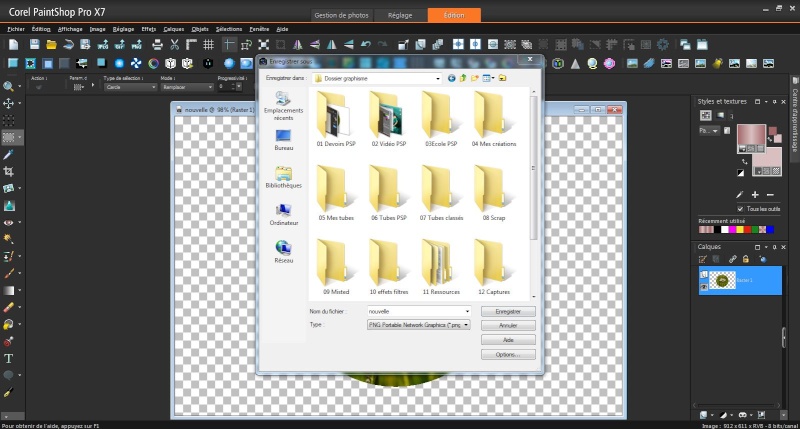The width and height of the screenshot is (800, 429).
Task: Click the color wheel effect icon
Action: (x=154, y=63)
